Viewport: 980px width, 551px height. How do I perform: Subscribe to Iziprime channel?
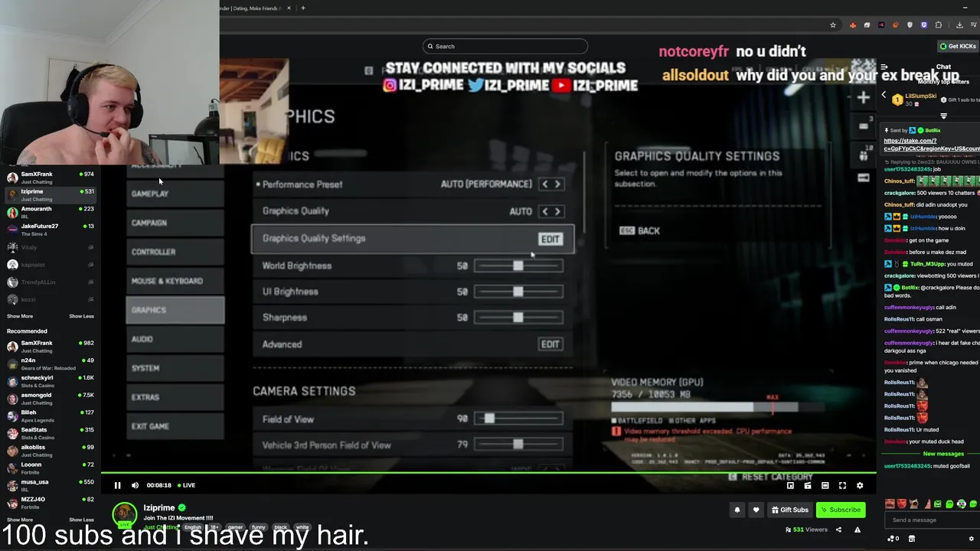pos(841,510)
